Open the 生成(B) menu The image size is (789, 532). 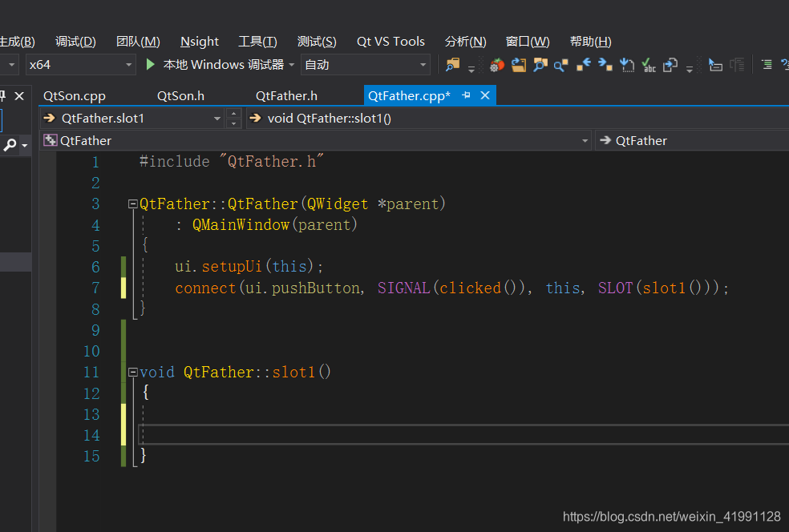point(17,41)
